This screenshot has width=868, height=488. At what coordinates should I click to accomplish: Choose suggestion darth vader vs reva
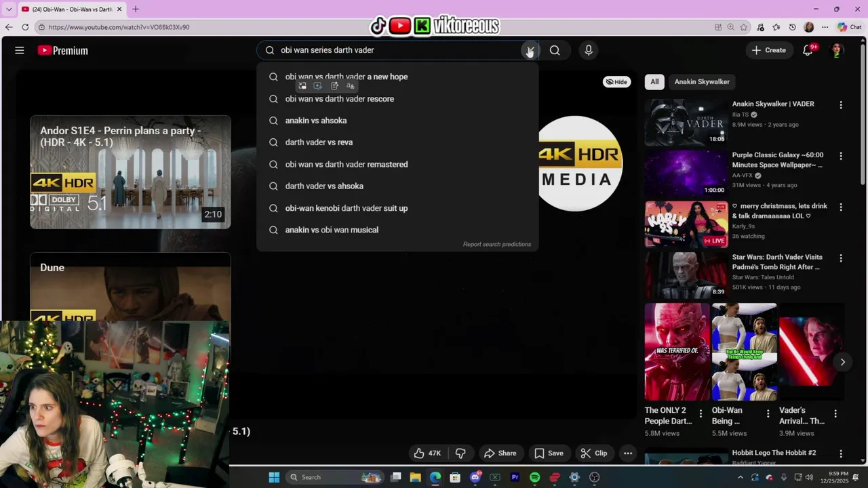coord(397,142)
